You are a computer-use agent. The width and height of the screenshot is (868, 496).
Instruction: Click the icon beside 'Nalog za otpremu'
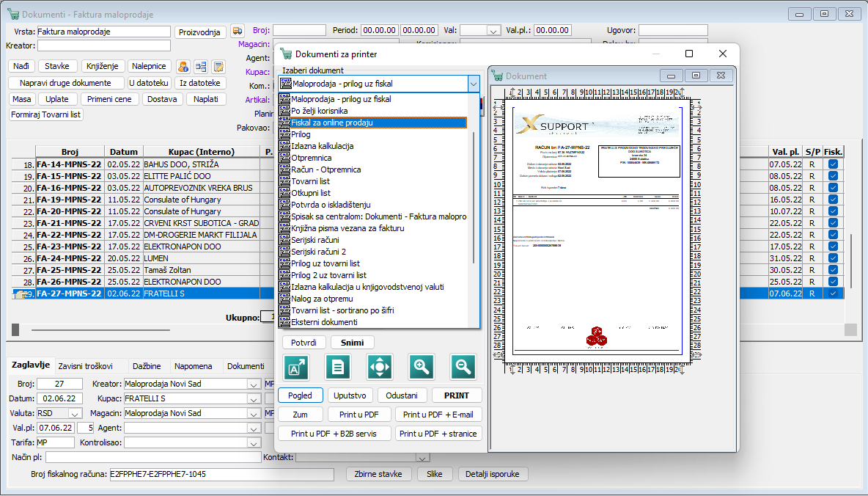[x=285, y=299]
